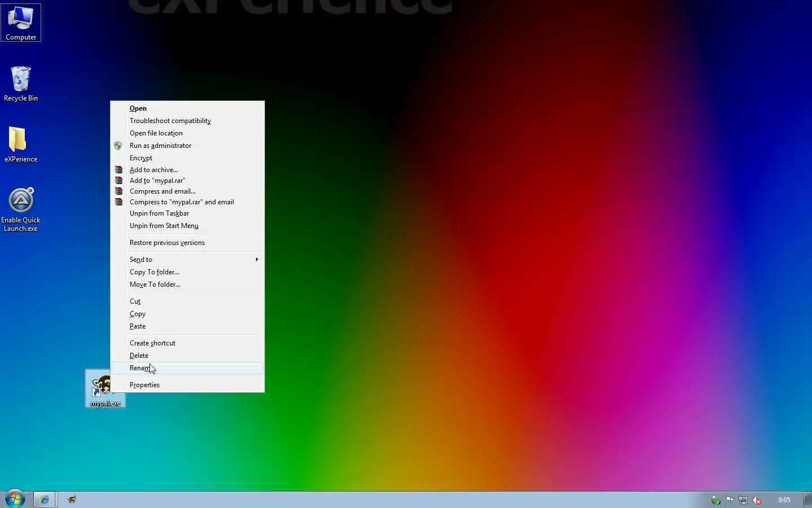Select the Enable Quick Launch.exe icon
This screenshot has height=508, width=812.
pyautogui.click(x=21, y=209)
